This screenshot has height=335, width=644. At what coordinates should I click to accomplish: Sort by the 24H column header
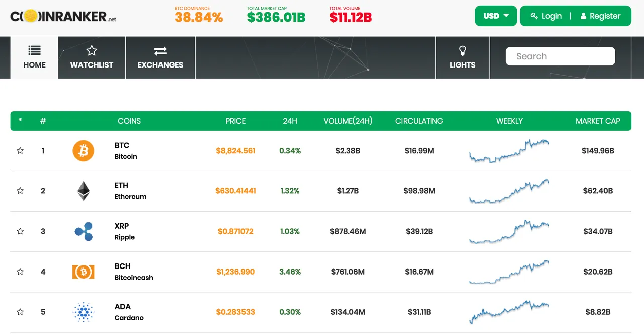tap(290, 121)
